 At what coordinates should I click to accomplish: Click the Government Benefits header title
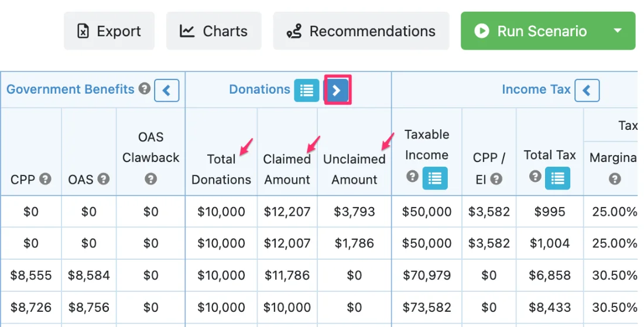[70, 90]
